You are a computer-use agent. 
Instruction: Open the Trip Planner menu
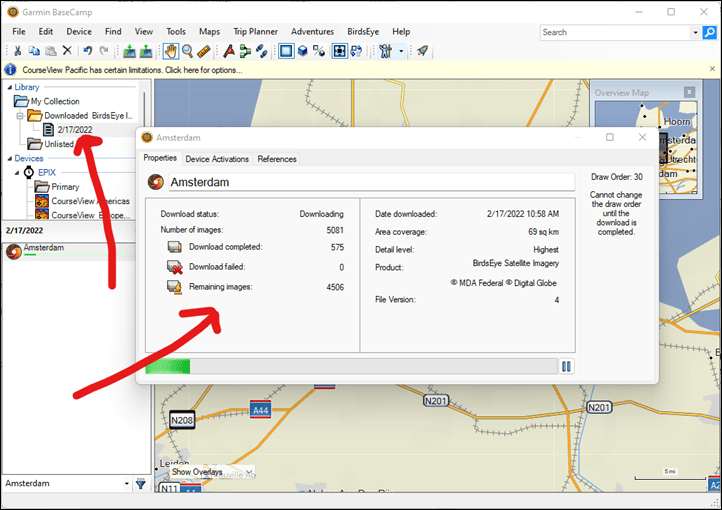pyautogui.click(x=255, y=32)
